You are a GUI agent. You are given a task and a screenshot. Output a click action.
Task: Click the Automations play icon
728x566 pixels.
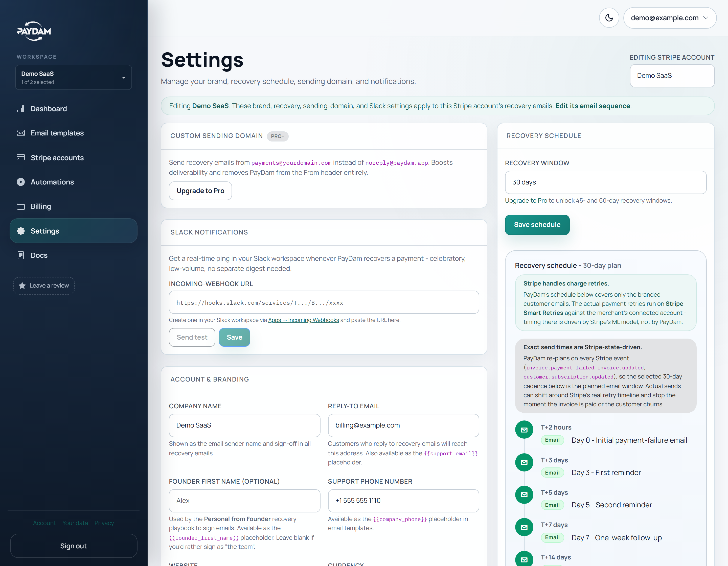pyautogui.click(x=21, y=182)
